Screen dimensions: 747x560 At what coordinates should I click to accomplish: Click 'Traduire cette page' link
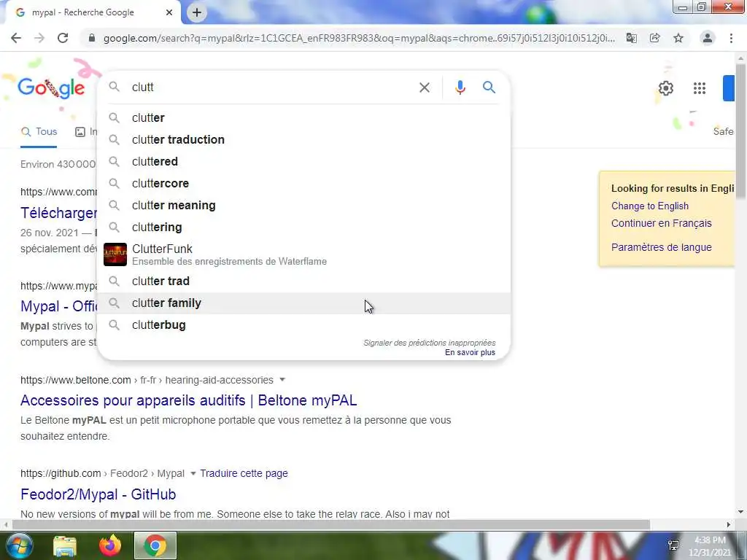(x=244, y=473)
